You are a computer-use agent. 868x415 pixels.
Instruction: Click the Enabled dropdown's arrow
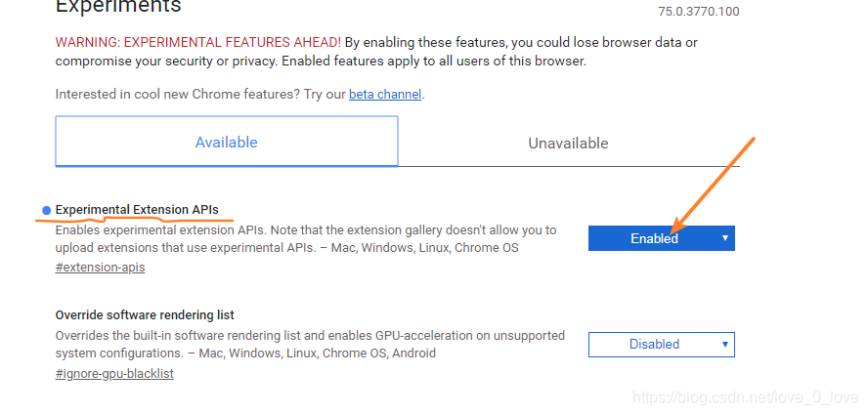(724, 238)
